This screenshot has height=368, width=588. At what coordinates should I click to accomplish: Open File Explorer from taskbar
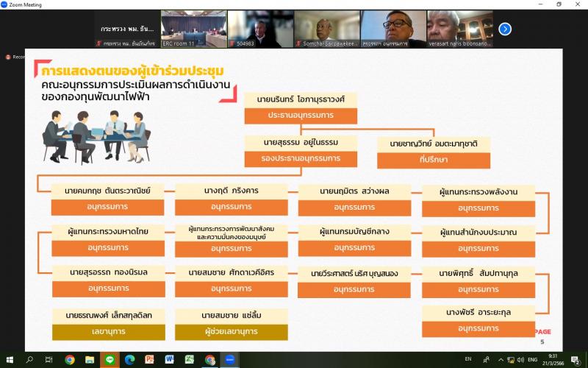pyautogui.click(x=90, y=360)
